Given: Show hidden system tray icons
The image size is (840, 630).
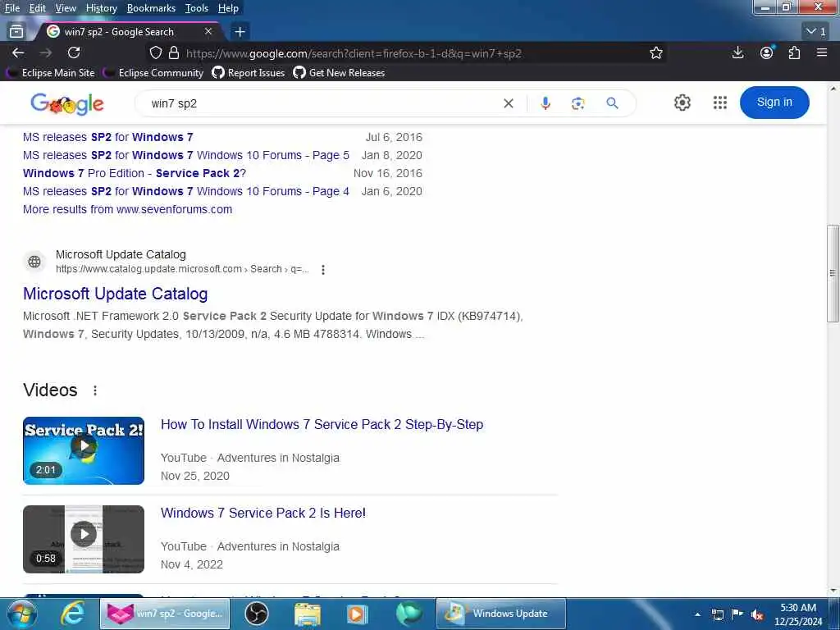Looking at the screenshot, I should pyautogui.click(x=697, y=614).
